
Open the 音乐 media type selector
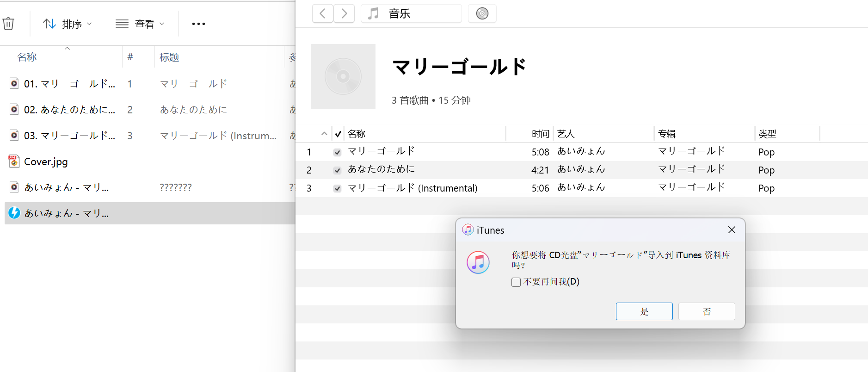(x=411, y=13)
